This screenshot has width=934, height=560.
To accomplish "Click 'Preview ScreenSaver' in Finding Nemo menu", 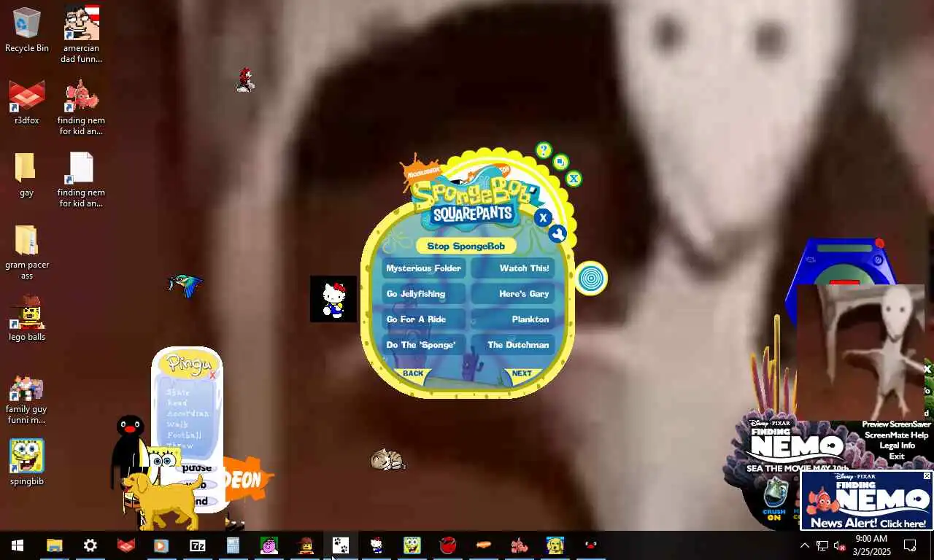I will pyautogui.click(x=896, y=424).
